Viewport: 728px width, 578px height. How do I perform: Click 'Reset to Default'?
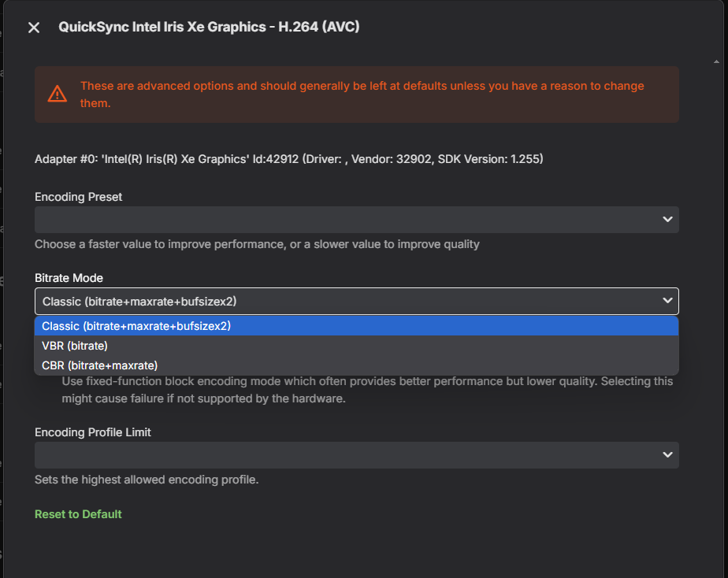[78, 513]
